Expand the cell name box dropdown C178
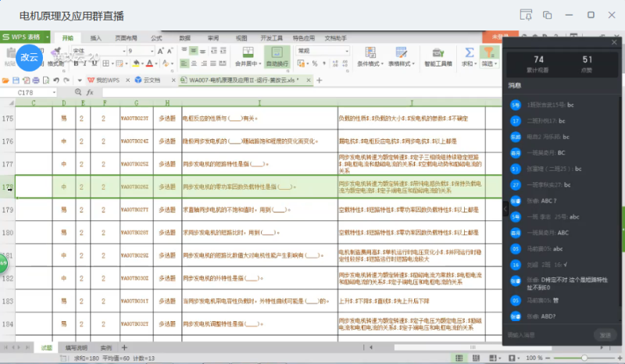The height and width of the screenshot is (364, 625). click(x=54, y=92)
